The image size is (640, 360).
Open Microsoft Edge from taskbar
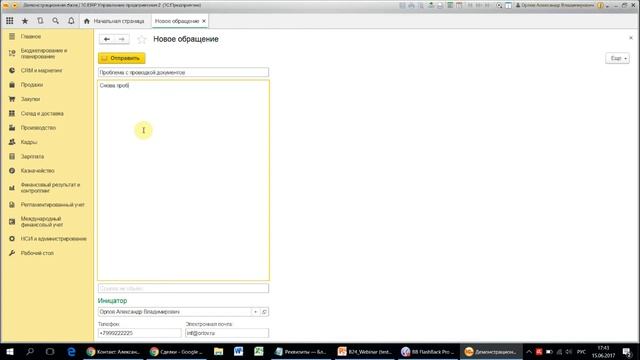point(71,351)
